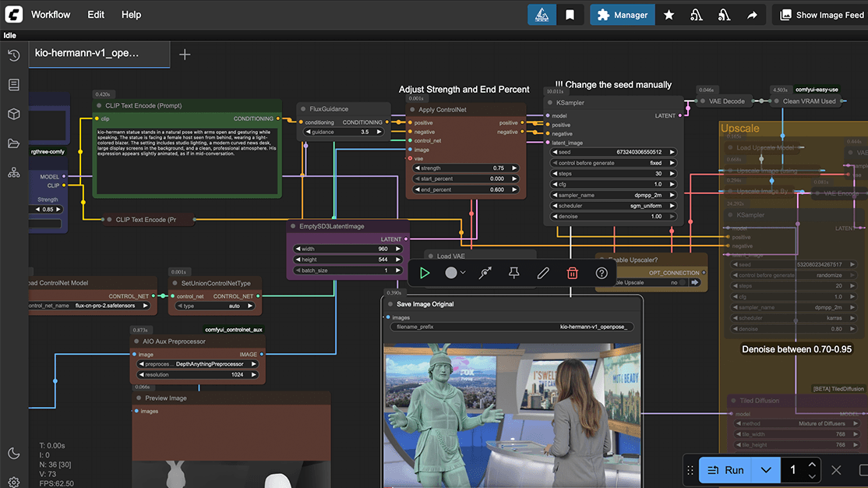868x488 pixels.
Task: Open the ComfyUI Manager
Action: [622, 14]
